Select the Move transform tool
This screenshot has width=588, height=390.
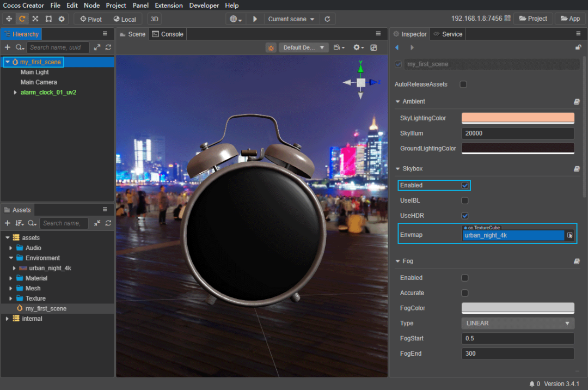(x=9, y=19)
